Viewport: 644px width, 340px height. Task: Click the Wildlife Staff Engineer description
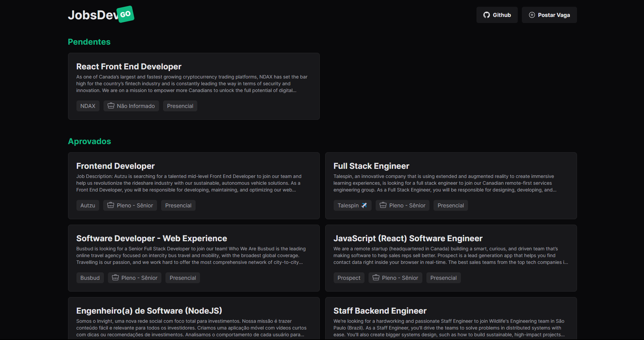click(x=449, y=328)
